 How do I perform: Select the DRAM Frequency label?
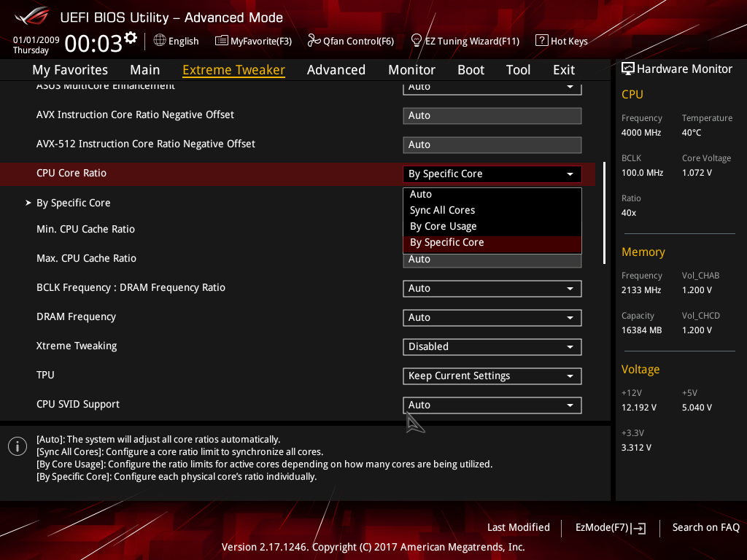point(76,316)
